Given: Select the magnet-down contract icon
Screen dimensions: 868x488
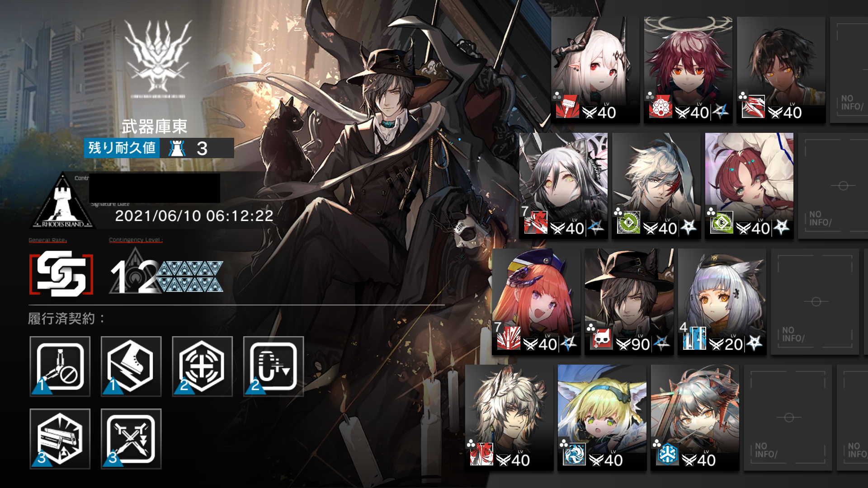Looking at the screenshot, I should pos(274,366).
